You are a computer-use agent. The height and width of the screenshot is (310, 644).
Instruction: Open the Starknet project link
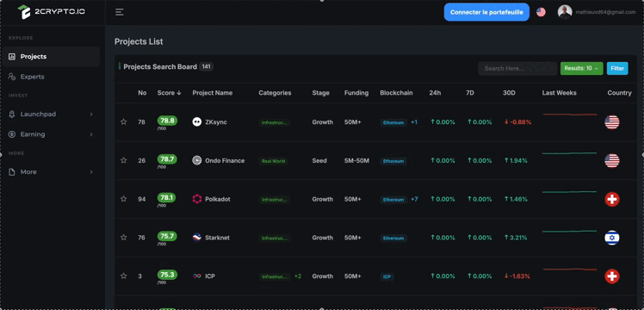[x=217, y=238]
